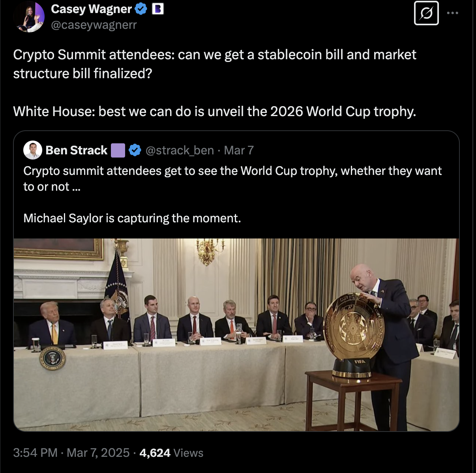Viewport: 476px width, 473px height.
Task: Click the 3:54 PM Mar 7, 2025 timestamp
Action: coord(71,452)
